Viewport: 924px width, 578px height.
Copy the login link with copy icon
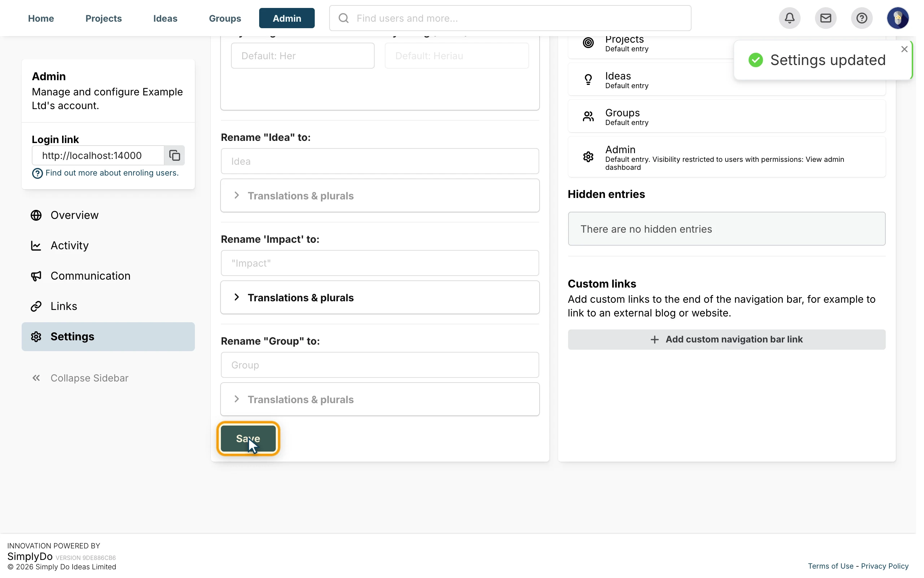pos(174,155)
